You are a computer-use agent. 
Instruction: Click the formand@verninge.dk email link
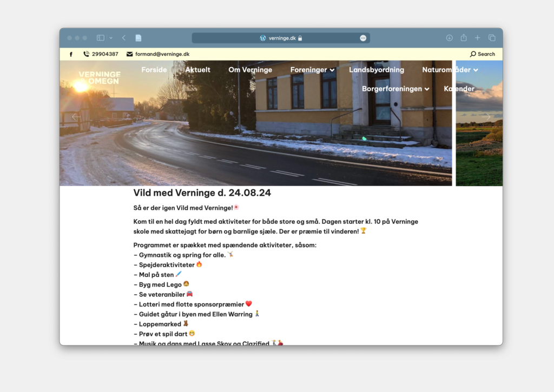[162, 54]
